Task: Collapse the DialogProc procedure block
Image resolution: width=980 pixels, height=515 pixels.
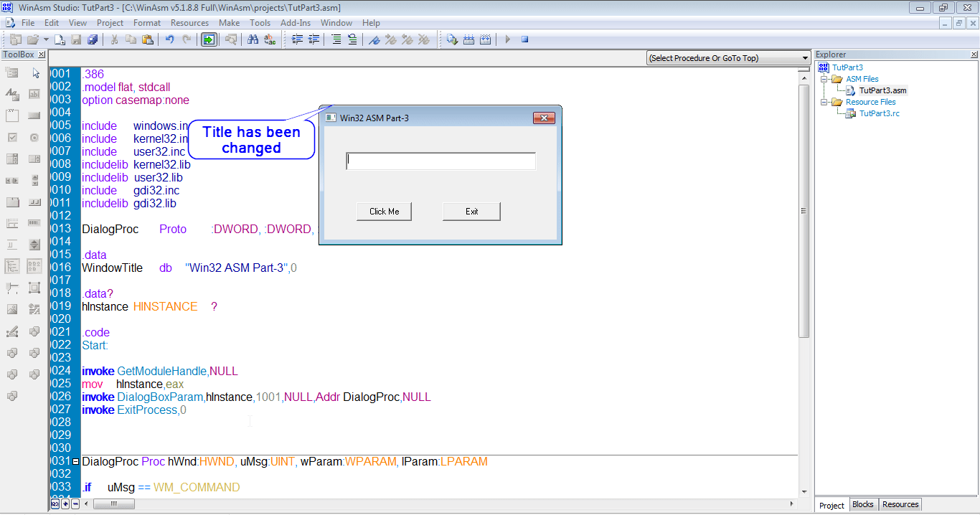Action: pos(76,462)
